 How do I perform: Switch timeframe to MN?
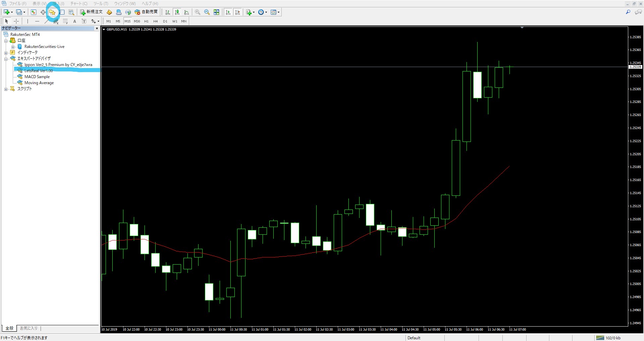184,21
